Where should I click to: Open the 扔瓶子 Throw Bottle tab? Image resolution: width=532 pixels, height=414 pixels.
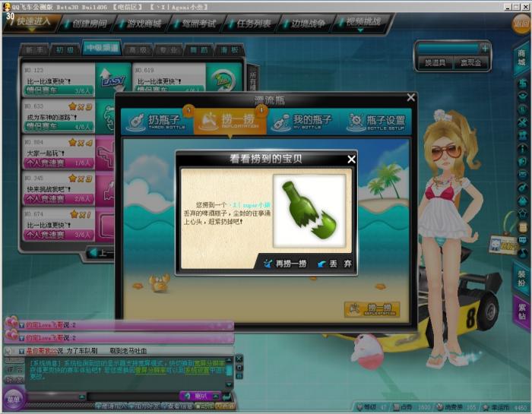click(157, 122)
